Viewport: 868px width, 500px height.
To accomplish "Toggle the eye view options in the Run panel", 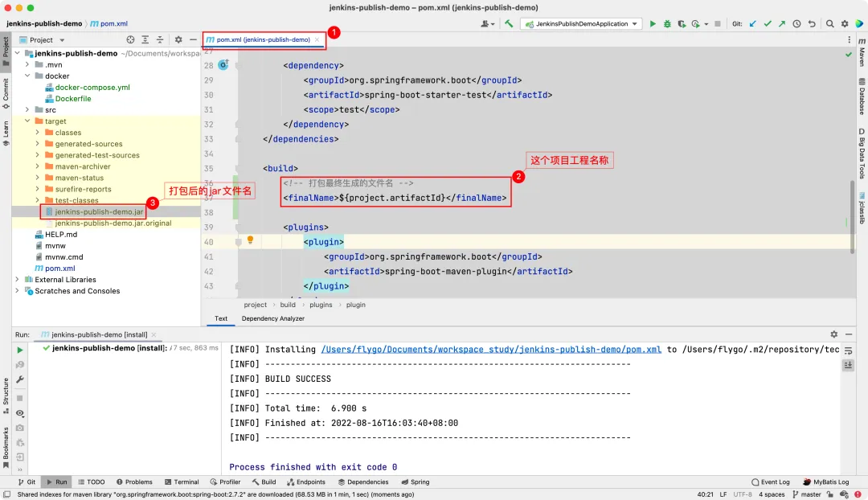I will click(x=20, y=413).
